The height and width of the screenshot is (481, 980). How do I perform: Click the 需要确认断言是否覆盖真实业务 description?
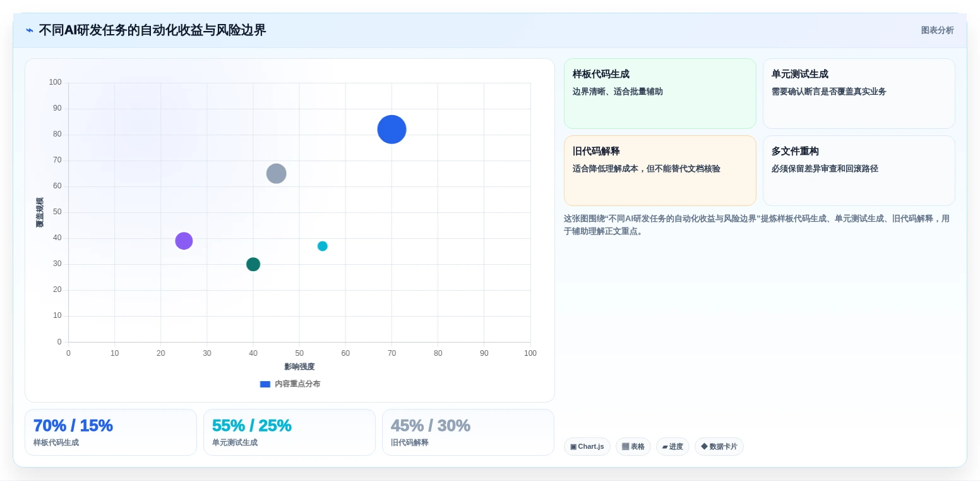(828, 92)
